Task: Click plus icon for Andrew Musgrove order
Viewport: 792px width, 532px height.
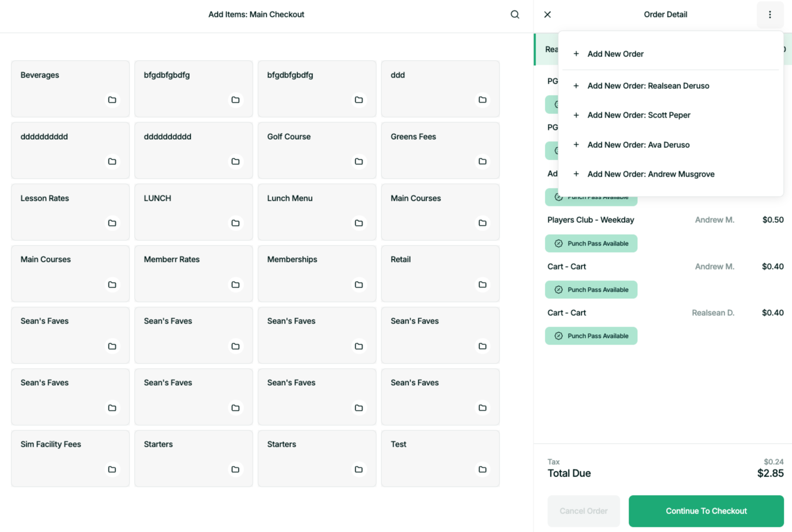Action: tap(576, 174)
